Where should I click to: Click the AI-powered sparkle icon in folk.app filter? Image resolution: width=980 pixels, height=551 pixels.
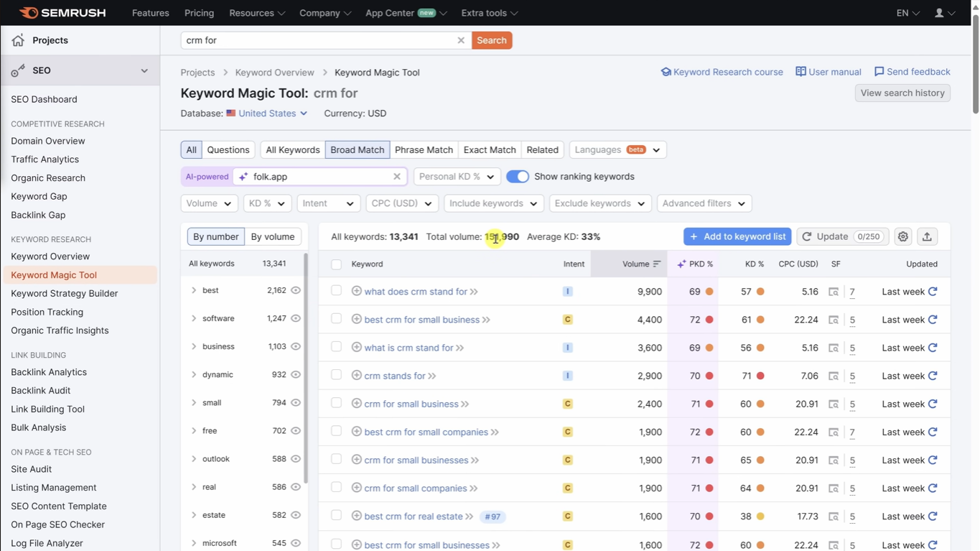point(244,176)
